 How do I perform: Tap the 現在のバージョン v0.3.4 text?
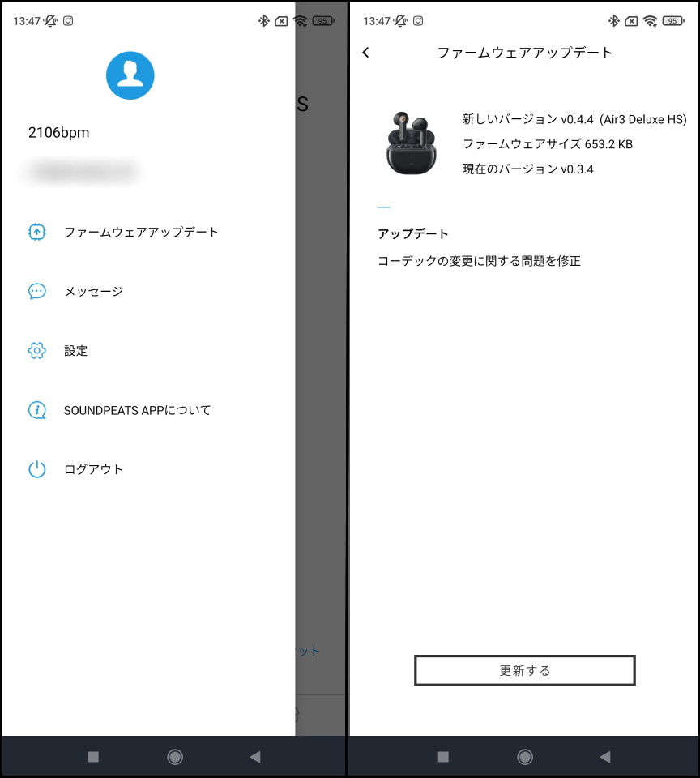click(x=528, y=169)
